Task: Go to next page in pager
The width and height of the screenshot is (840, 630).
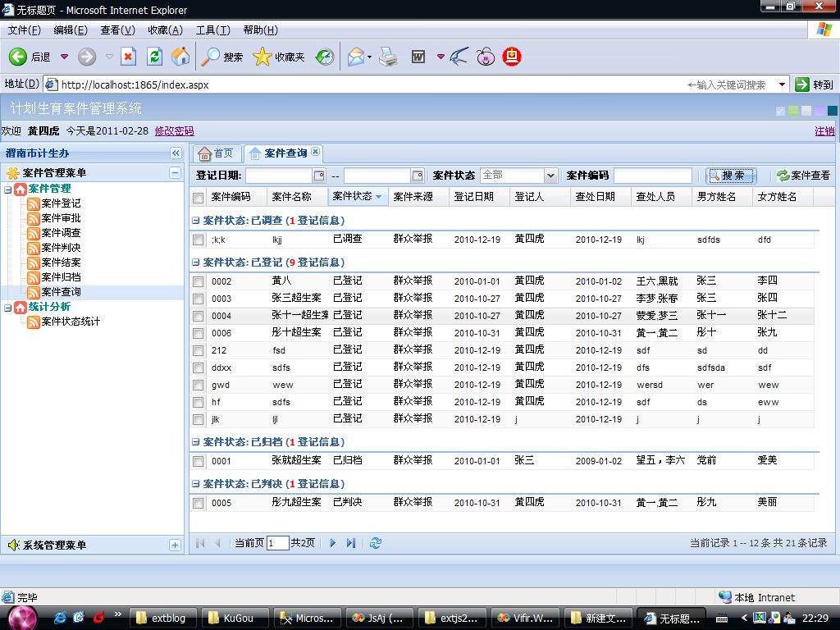Action: pyautogui.click(x=333, y=543)
